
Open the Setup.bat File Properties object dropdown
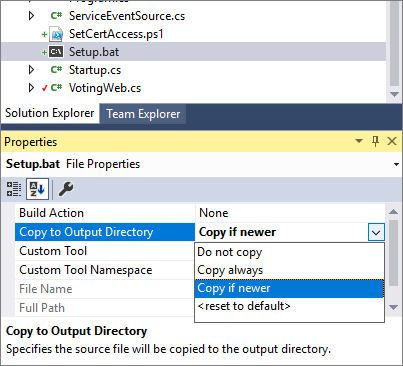[396, 164]
